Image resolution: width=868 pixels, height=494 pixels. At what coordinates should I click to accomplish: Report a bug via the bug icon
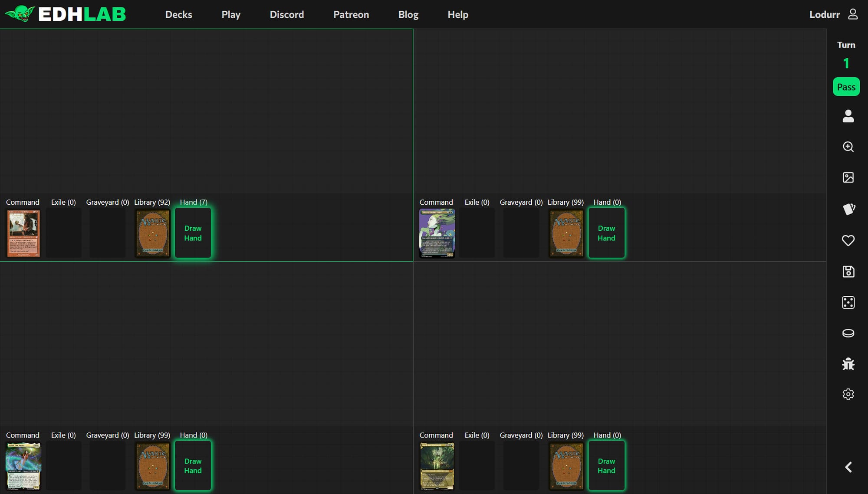pos(848,364)
